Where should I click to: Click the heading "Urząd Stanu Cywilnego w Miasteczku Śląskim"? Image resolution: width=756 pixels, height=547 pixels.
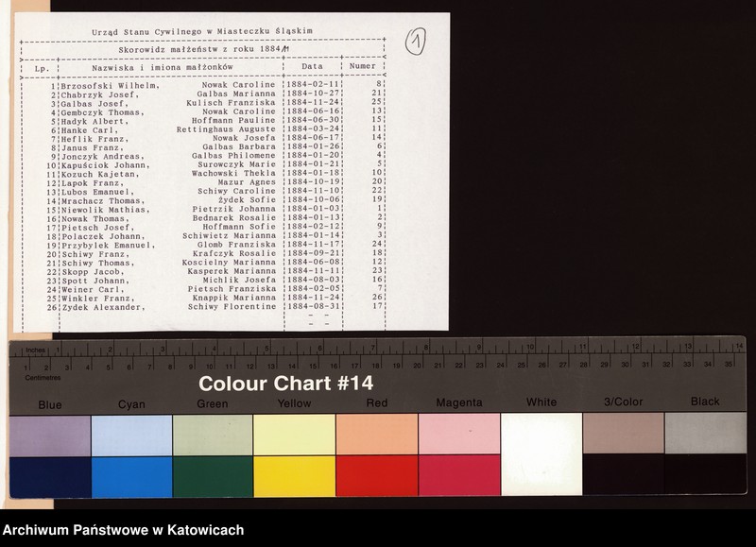click(x=202, y=32)
